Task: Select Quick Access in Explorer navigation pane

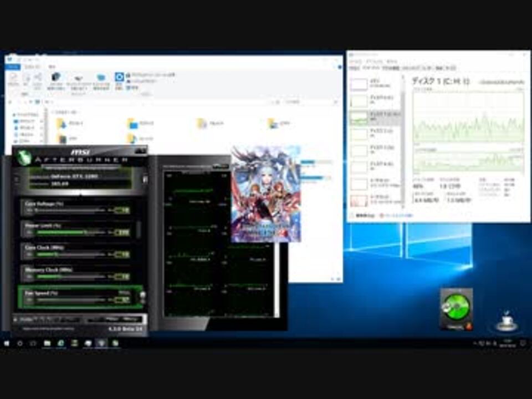Action: [x=27, y=115]
